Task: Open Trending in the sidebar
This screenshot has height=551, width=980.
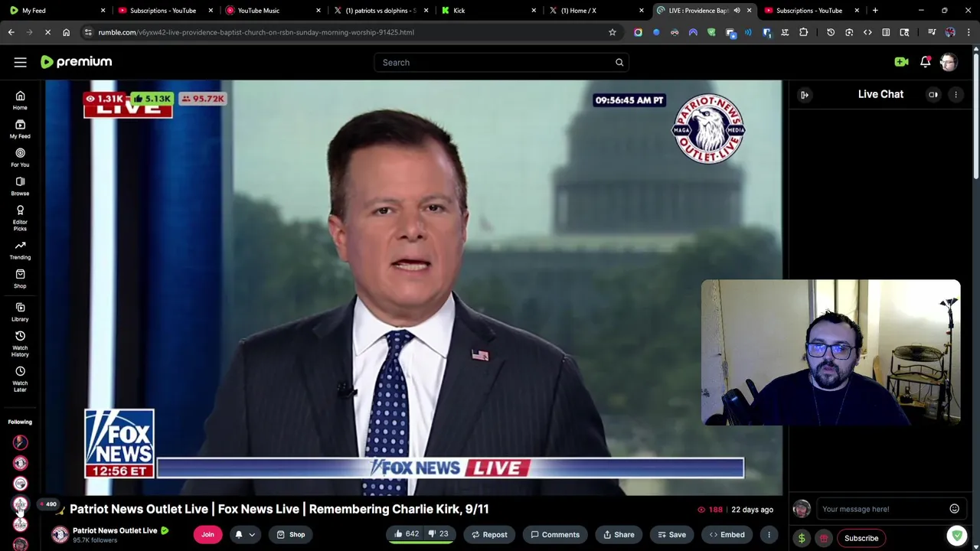Action: pos(20,250)
